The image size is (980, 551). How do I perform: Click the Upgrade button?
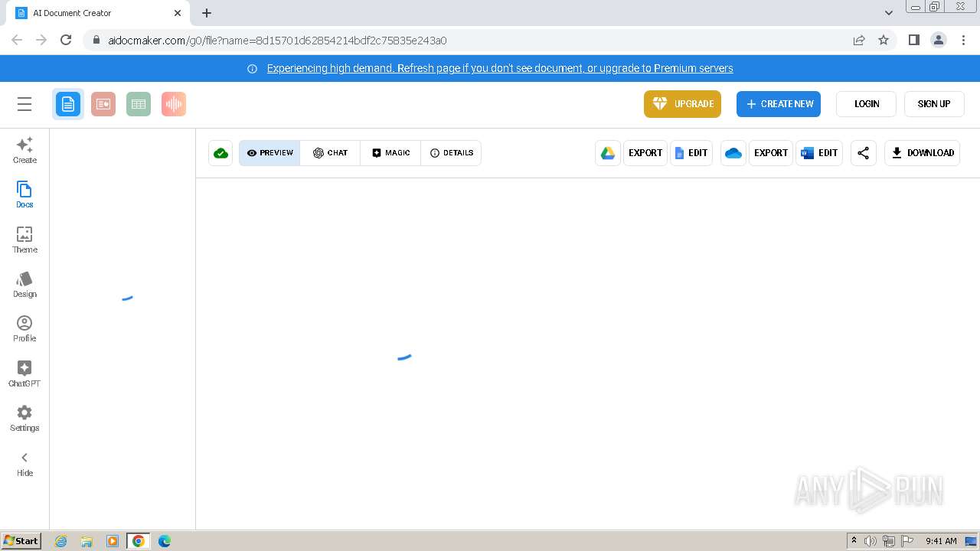tap(682, 104)
